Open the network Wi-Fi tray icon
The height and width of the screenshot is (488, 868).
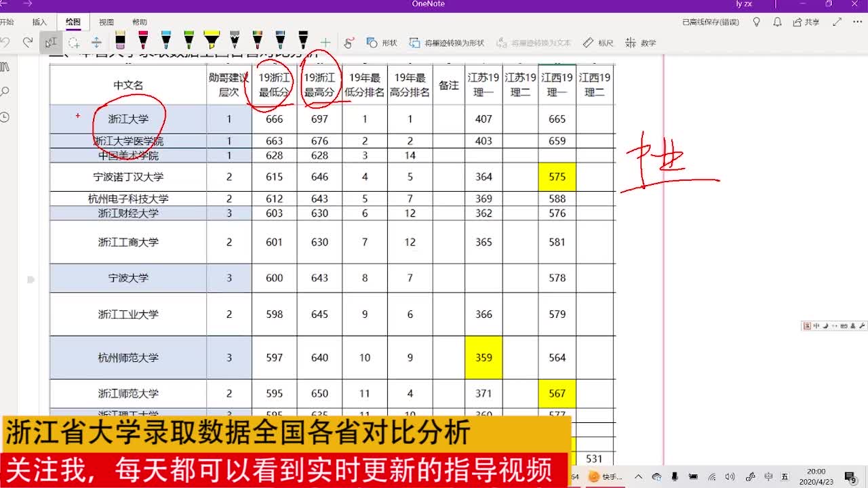coord(712,476)
